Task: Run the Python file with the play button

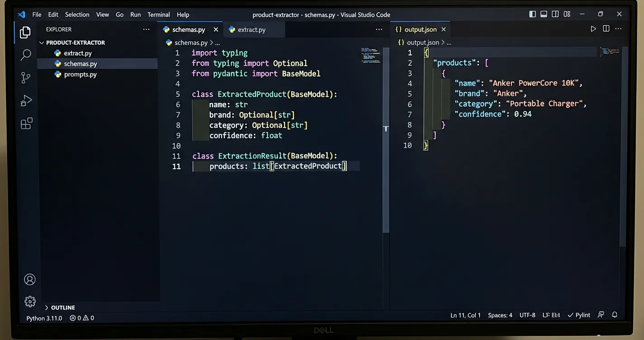Action: coord(593,28)
